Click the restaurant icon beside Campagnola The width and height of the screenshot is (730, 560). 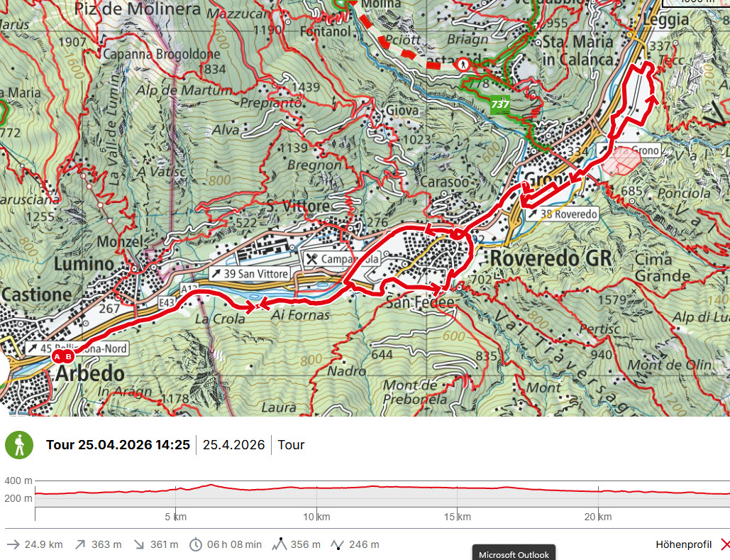[311, 259]
